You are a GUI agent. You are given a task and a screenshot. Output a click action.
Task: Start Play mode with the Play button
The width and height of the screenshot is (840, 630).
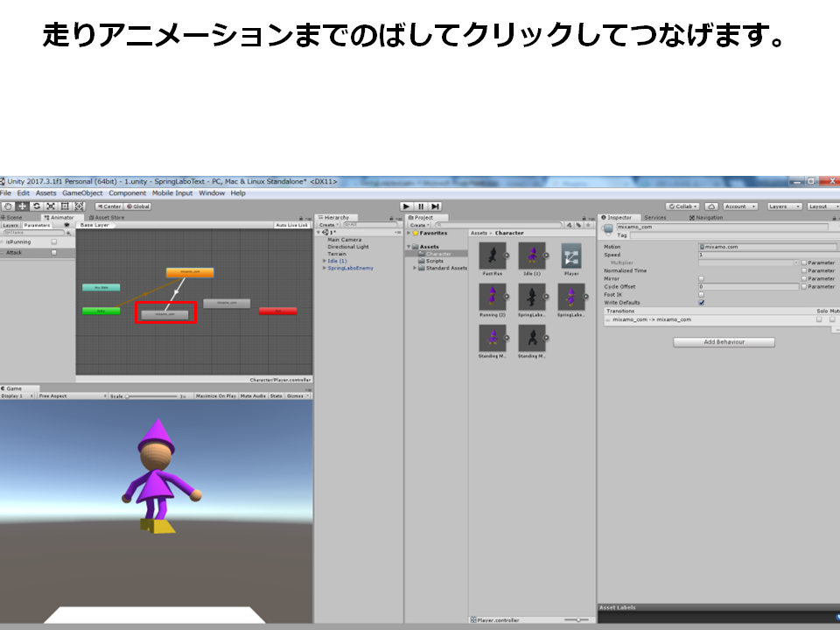click(x=407, y=206)
